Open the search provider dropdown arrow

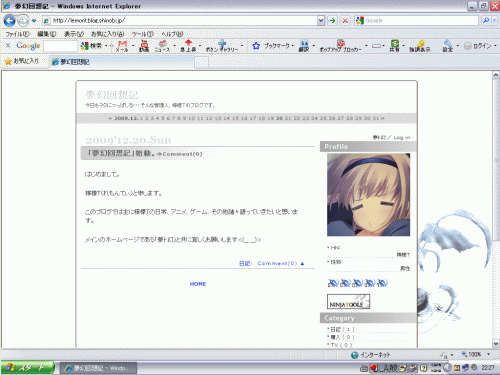coord(494,21)
